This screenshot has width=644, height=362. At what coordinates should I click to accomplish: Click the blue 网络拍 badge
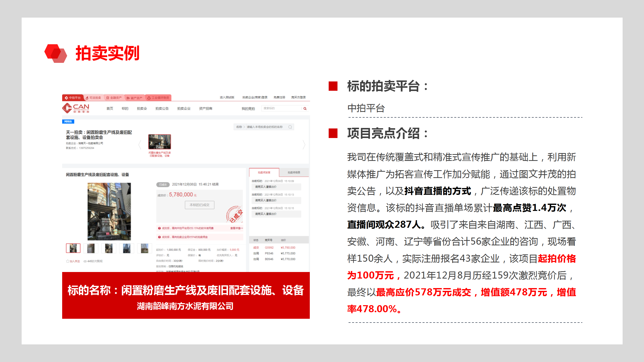(68, 121)
